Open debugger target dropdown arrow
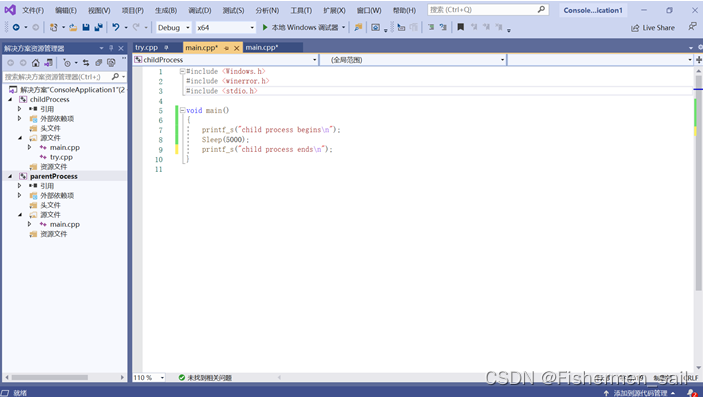 tap(343, 27)
